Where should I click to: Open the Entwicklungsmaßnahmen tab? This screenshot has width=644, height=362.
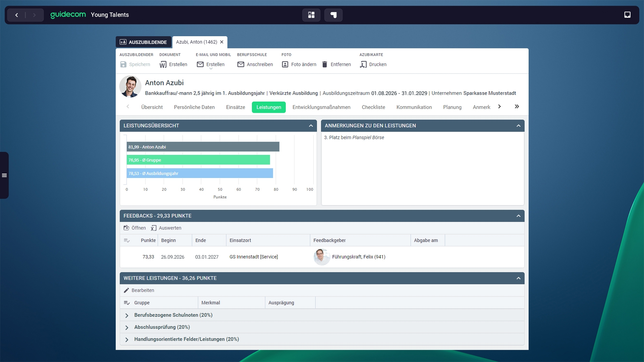click(x=321, y=107)
